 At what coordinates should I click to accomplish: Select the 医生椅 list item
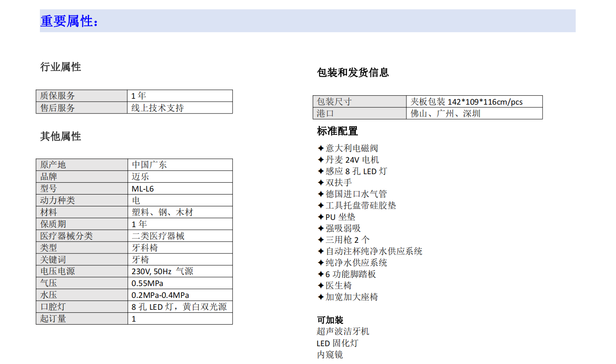[x=335, y=286]
